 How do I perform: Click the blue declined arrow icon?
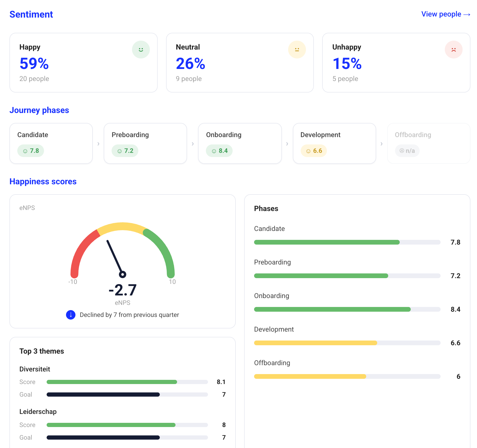pyautogui.click(x=71, y=315)
